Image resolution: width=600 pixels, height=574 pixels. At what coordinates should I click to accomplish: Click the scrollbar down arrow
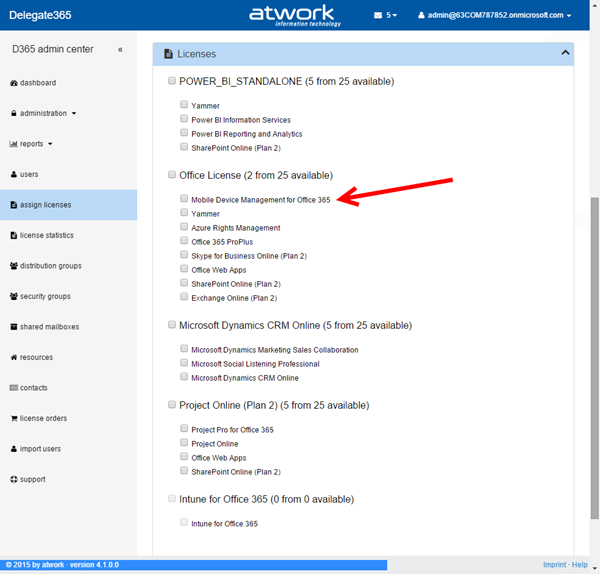595,569
